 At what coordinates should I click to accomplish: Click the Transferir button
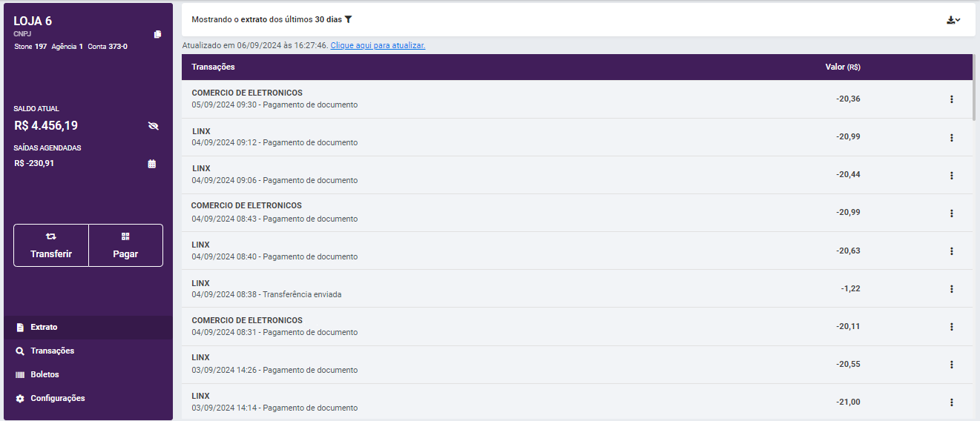[51, 245]
